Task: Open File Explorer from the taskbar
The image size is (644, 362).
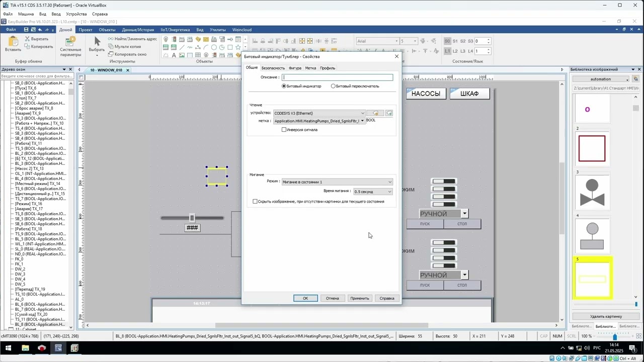Action: pyautogui.click(x=25, y=348)
